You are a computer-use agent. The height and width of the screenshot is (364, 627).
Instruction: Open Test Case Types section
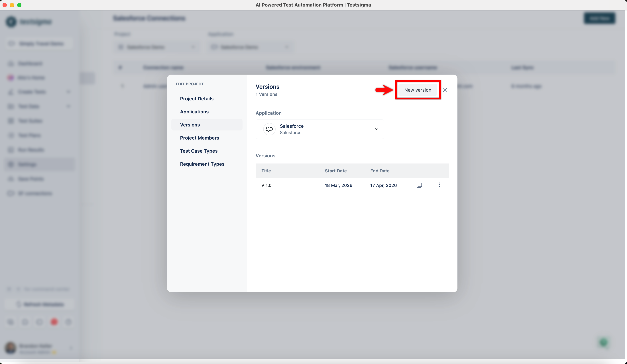point(199,151)
